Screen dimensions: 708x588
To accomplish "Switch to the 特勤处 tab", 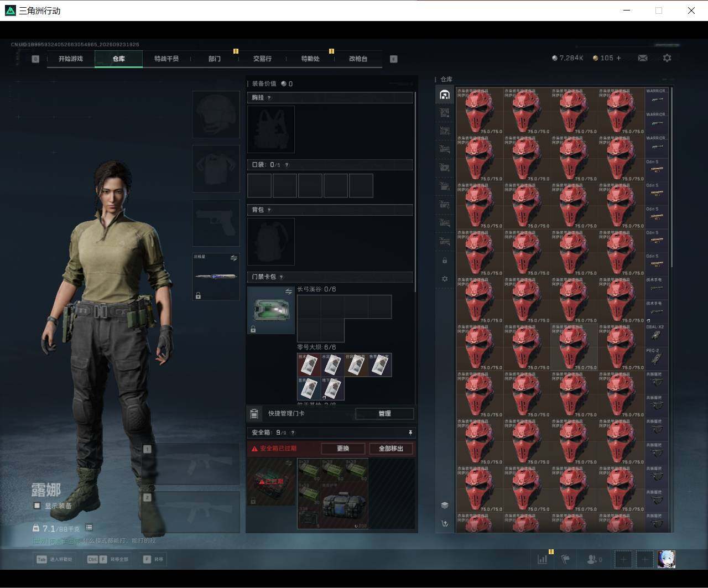I will (310, 59).
